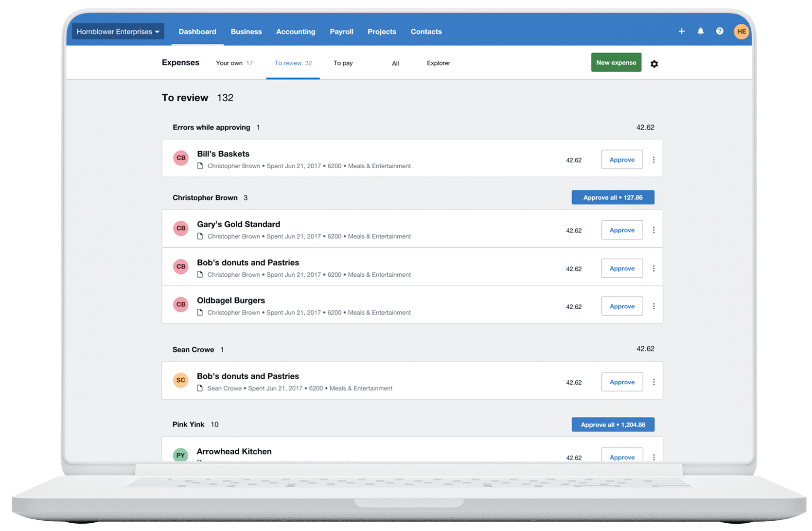The height and width of the screenshot is (531, 812).
Task: Switch to the Explorer tab
Action: (438, 63)
